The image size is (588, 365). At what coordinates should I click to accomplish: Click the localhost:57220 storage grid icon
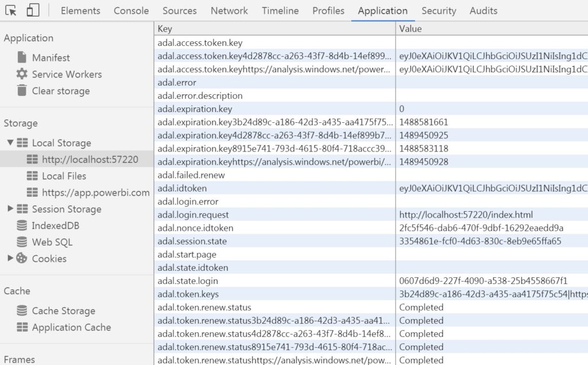32,160
